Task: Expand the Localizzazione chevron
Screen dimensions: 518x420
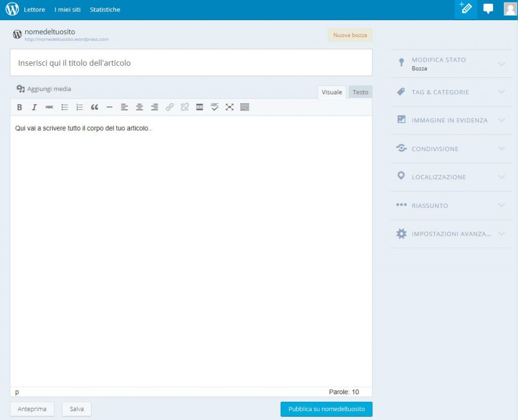Action: (501, 177)
